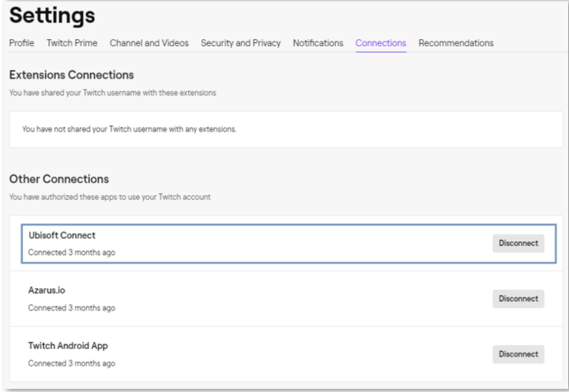Select the Ubisoft Connect entry name
This screenshot has width=569, height=392.
62,236
